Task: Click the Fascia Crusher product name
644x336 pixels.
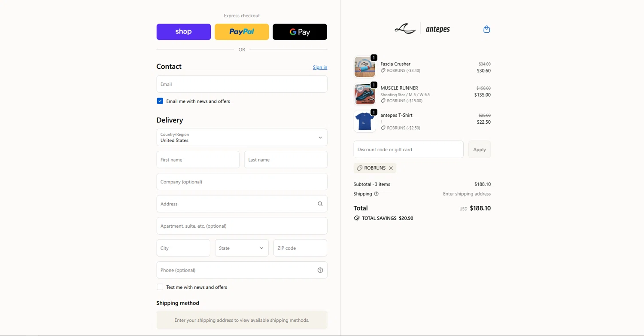Action: click(395, 64)
